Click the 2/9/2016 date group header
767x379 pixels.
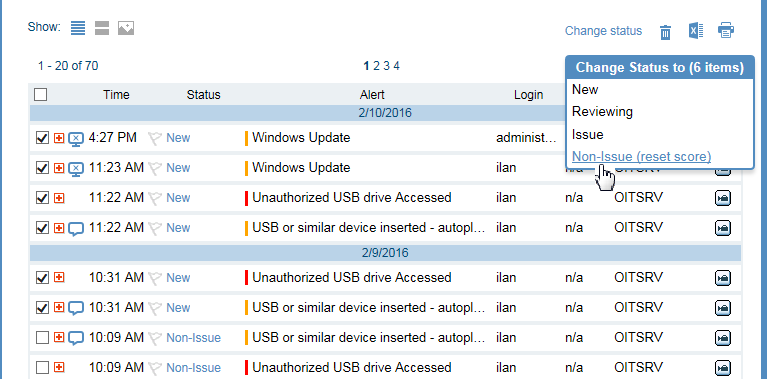pyautogui.click(x=385, y=253)
